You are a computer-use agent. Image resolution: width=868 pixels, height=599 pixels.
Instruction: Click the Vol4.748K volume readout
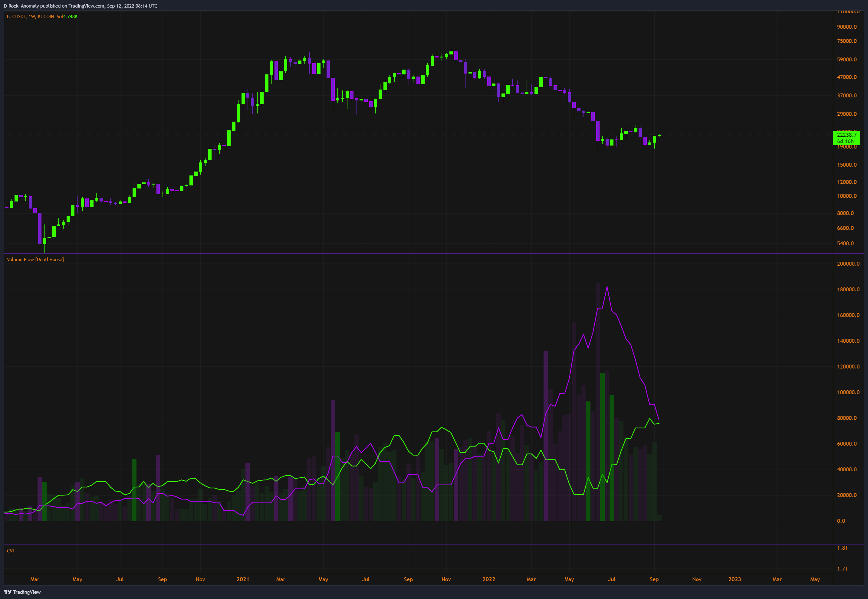point(67,17)
